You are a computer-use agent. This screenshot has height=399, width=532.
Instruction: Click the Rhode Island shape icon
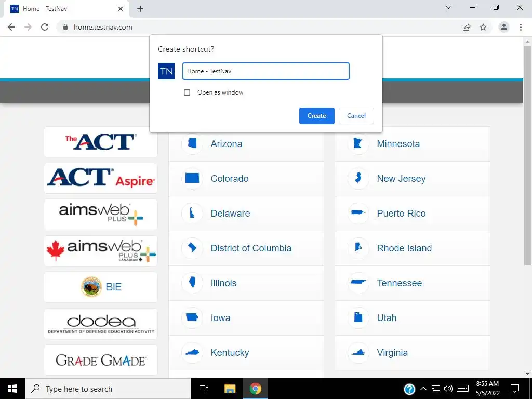point(358,248)
